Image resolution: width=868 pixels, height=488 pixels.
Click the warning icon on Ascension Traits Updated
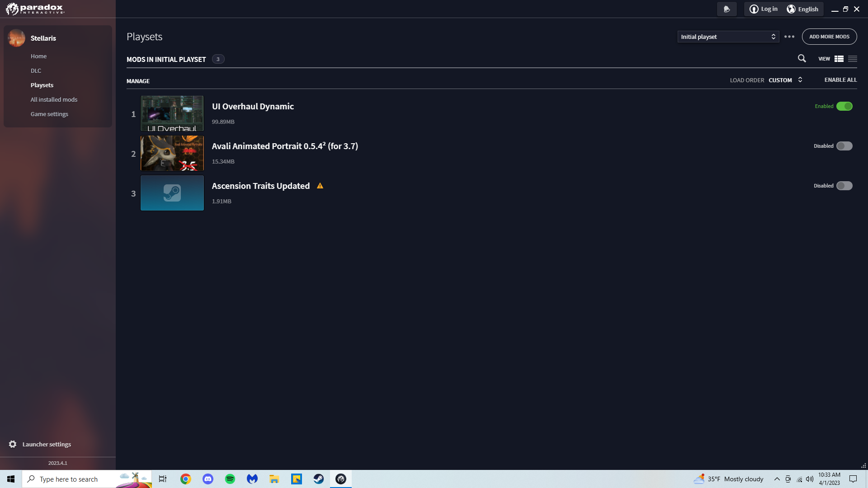(x=320, y=186)
